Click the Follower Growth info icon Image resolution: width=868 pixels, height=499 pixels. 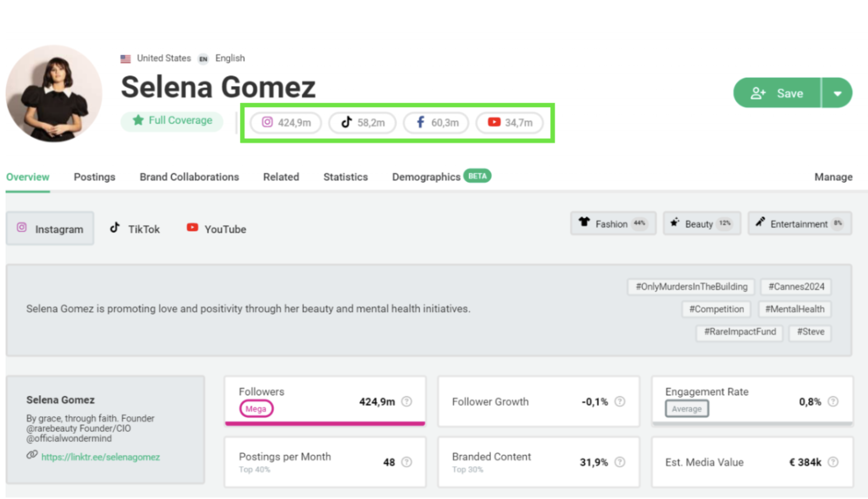click(620, 402)
